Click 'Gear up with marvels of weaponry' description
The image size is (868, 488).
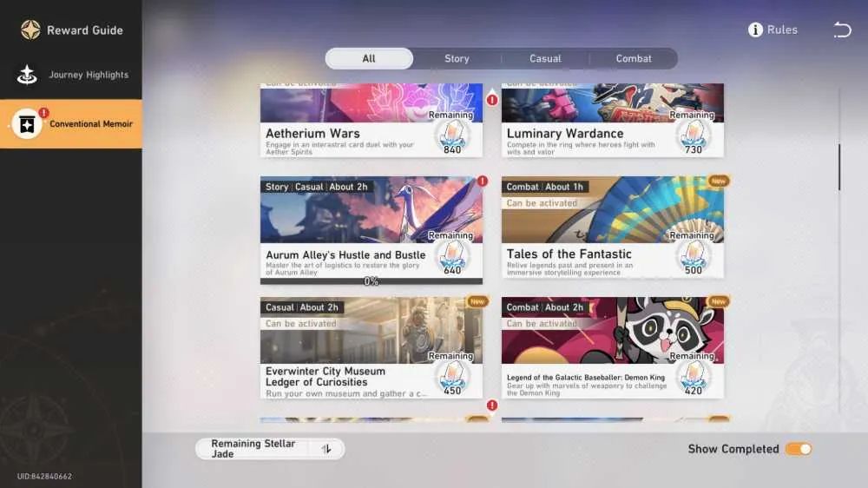pyautogui.click(x=586, y=389)
